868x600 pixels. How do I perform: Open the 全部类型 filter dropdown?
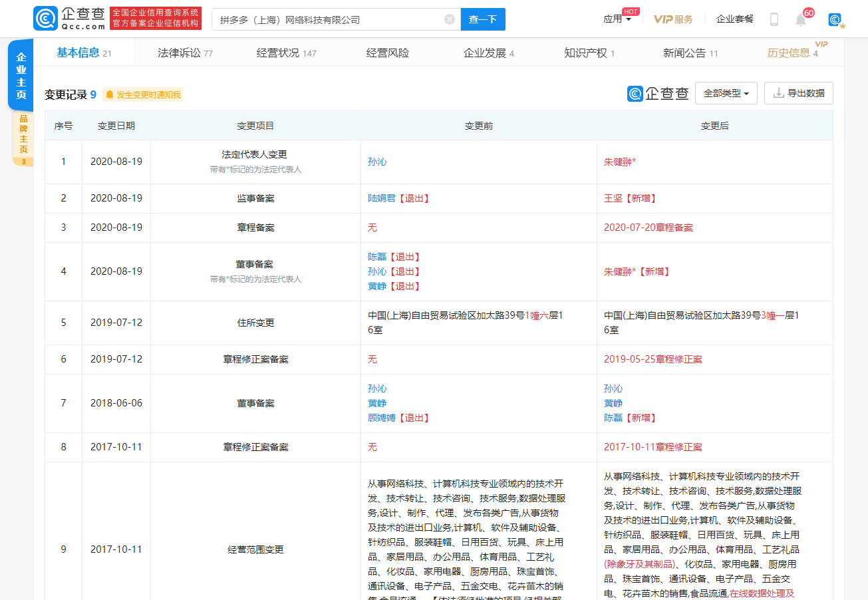pos(726,93)
